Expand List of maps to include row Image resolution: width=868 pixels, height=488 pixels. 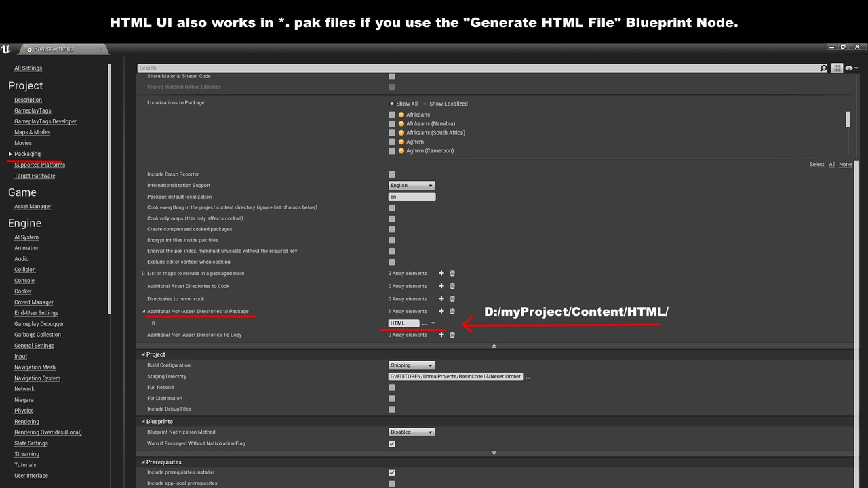click(144, 274)
